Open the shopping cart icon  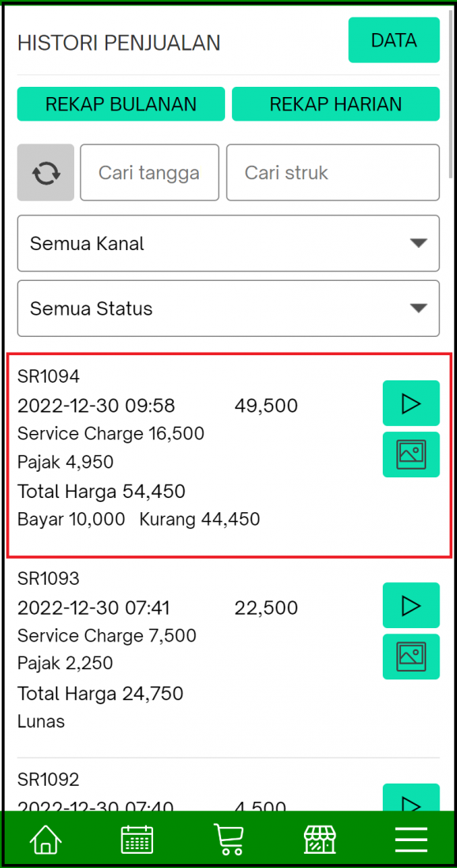pyautogui.click(x=228, y=839)
